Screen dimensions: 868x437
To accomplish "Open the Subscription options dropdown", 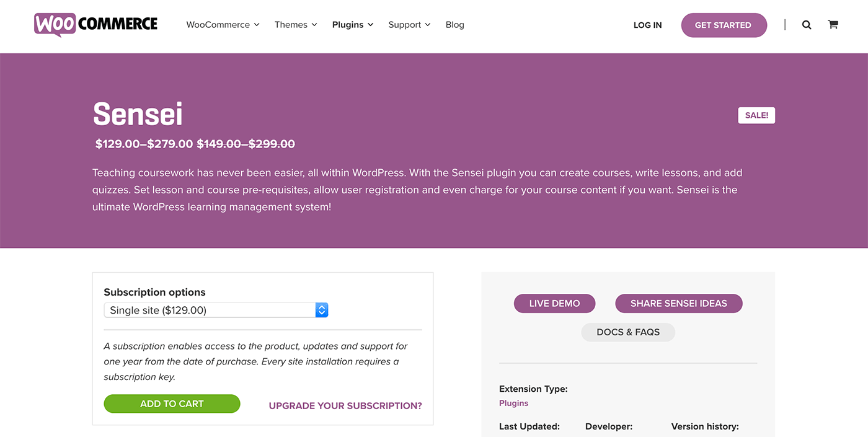I will pyautogui.click(x=216, y=310).
